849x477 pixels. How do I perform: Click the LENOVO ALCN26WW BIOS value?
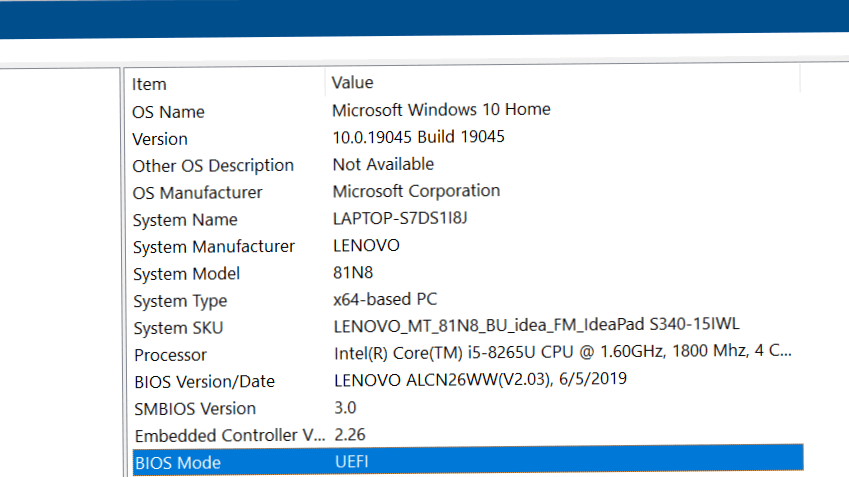coord(480,380)
